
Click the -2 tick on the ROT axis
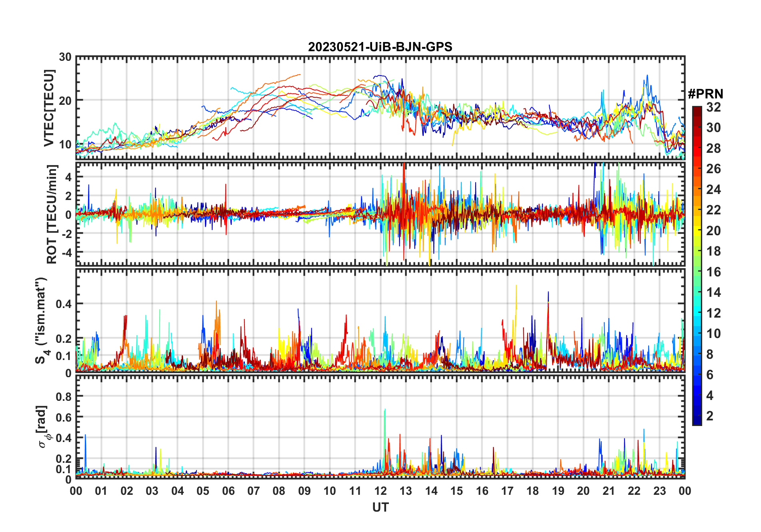[66, 233]
